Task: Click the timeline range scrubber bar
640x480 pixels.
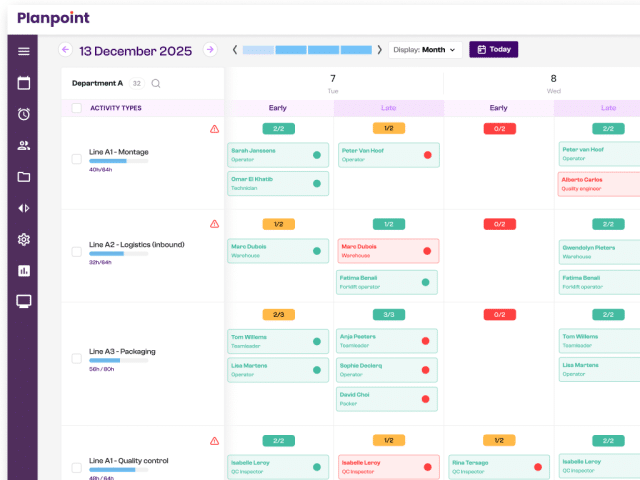Action: [x=307, y=49]
